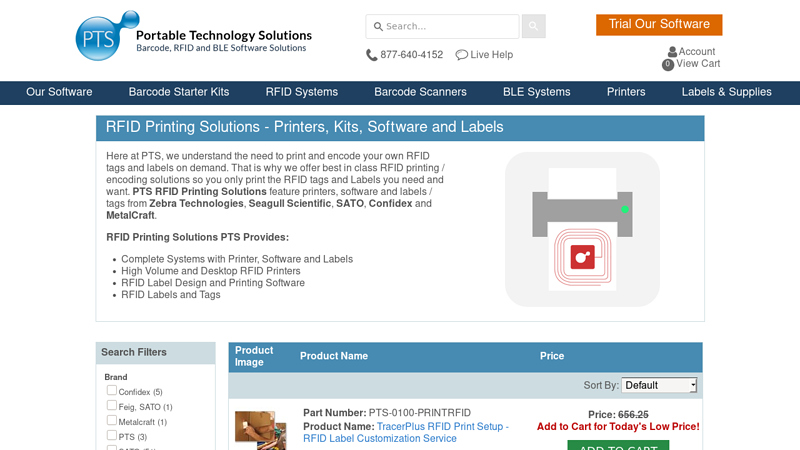Open the TracerPlus RFID Print Setup product thumbnail

pyautogui.click(x=260, y=430)
